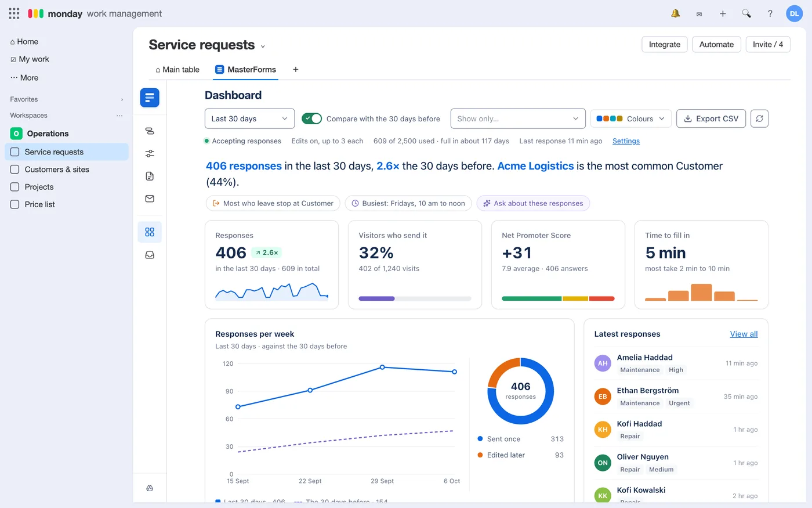Click Urgent tag on Ethan Bergström

[x=679, y=403]
